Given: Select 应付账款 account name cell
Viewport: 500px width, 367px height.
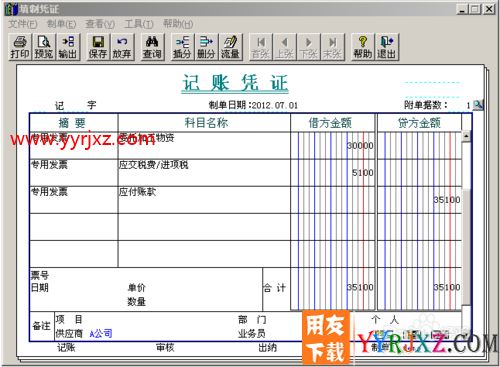Looking at the screenshot, I should (204, 200).
